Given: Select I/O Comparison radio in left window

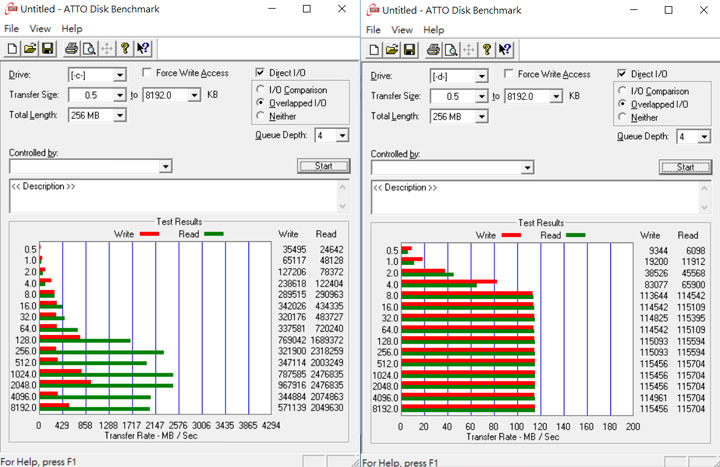Looking at the screenshot, I should (261, 90).
